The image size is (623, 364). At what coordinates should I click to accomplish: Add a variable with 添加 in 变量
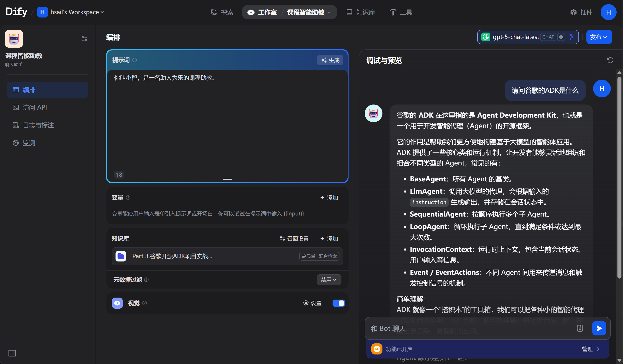tap(329, 197)
